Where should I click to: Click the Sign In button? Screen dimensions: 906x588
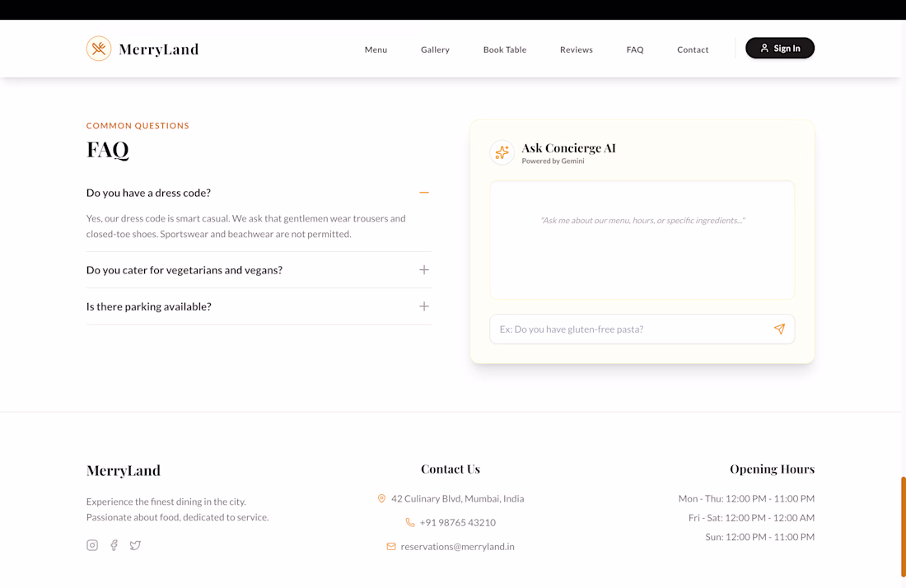click(779, 48)
